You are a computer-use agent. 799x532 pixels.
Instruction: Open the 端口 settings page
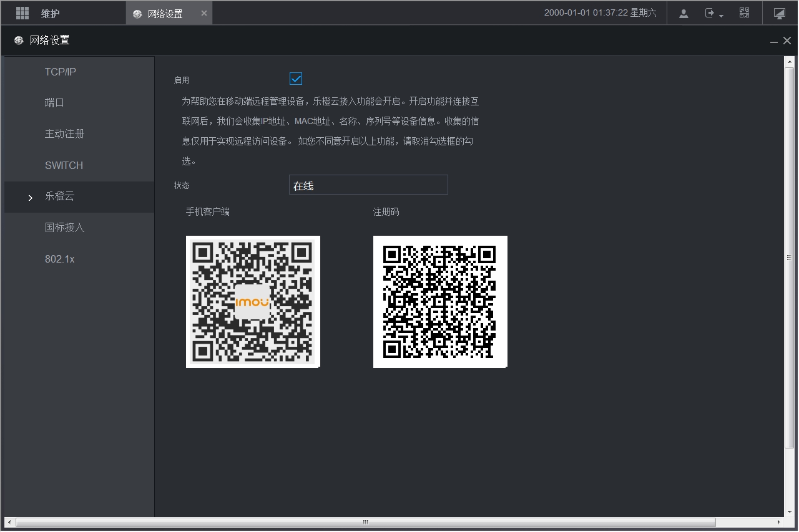click(55, 103)
